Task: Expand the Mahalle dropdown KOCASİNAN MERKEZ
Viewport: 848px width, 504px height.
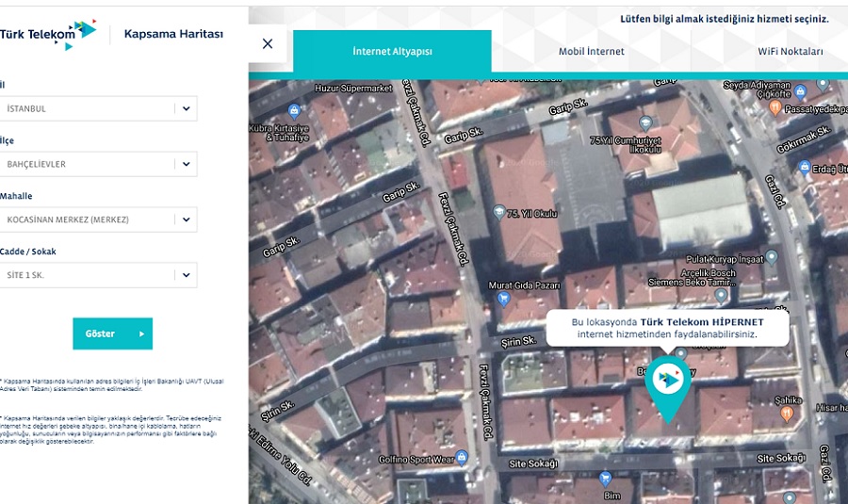Action: click(187, 219)
